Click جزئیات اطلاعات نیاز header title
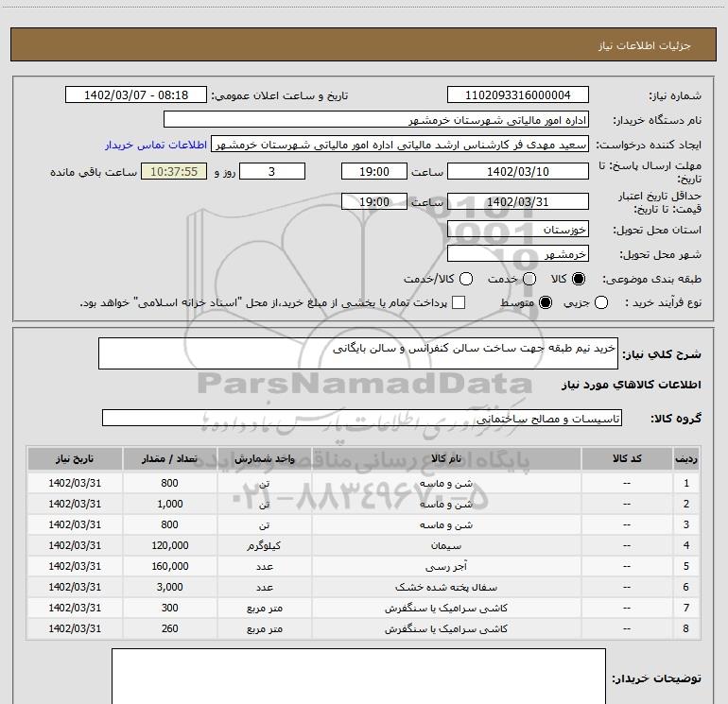The image size is (728, 704). tap(645, 45)
